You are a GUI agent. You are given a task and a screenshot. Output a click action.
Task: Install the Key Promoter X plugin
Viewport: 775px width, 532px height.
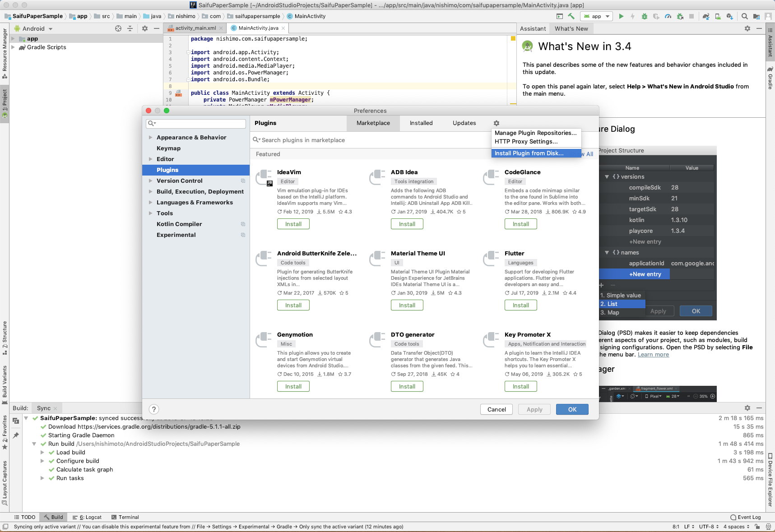521,386
